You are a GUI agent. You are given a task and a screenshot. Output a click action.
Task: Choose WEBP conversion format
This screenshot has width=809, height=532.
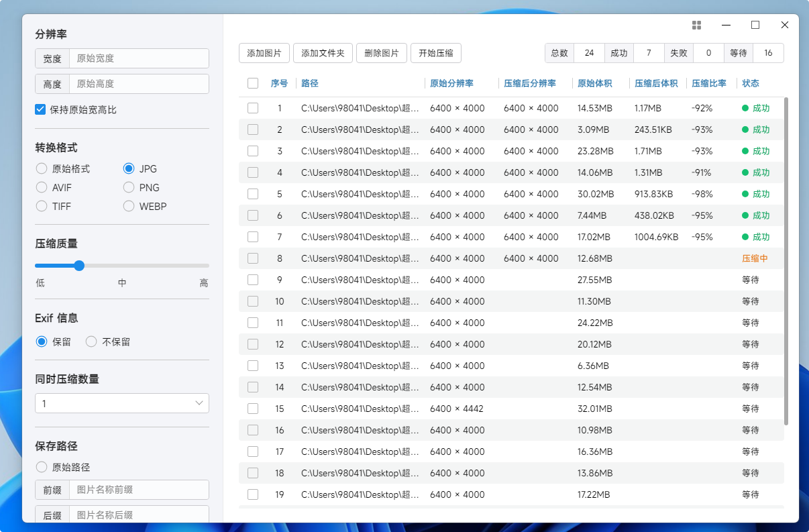pos(129,207)
